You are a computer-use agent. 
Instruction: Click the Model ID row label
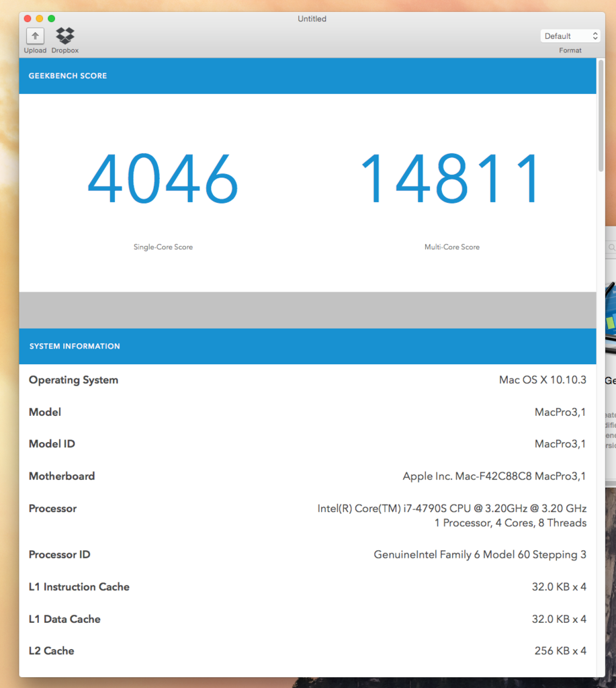(52, 444)
